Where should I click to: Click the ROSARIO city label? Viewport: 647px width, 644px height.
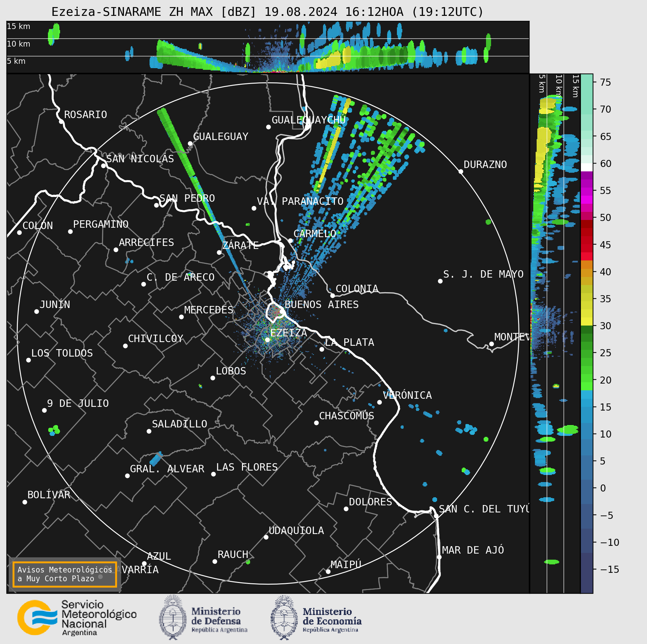[85, 115]
